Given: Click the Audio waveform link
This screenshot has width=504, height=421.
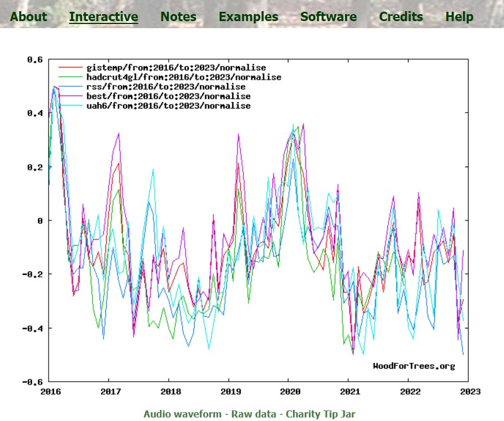Looking at the screenshot, I should coord(182,414).
